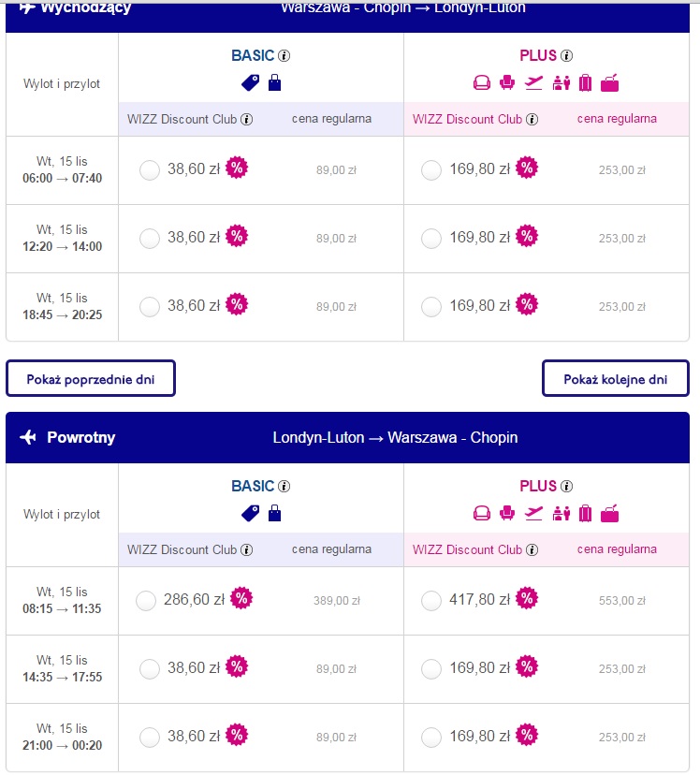Select 38,60 zł BASIC fare for 06:00 outbound flight
This screenshot has height=775, width=700.
[x=150, y=170]
